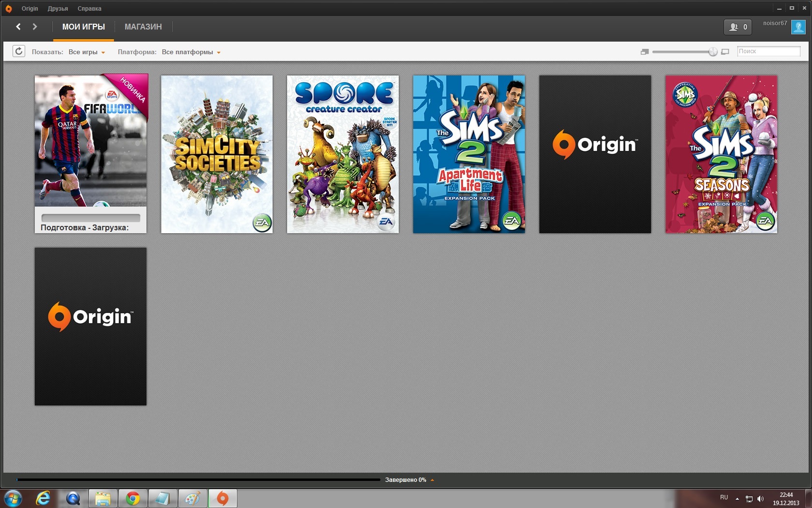Open the Windows Start menu

pyautogui.click(x=13, y=498)
